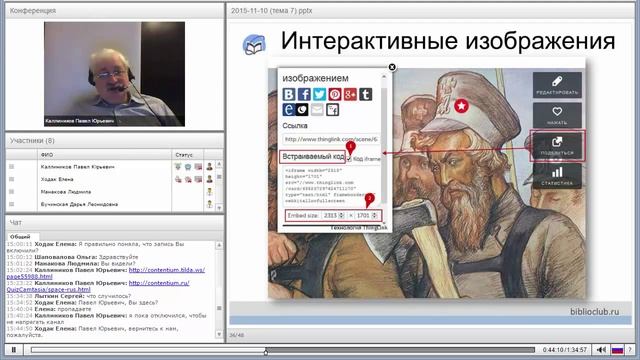Viewport: 640px width, 360px height.
Task: Tick checkbox for Манакова Людмила
Action: click(x=11, y=191)
